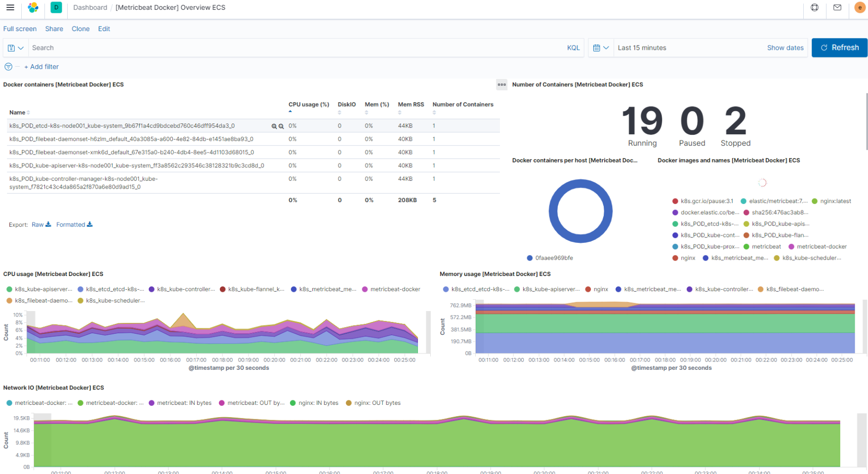The image size is (868, 474).
Task: Select k8s_POD_etcd-k8s-node001 row name
Action: pos(122,126)
